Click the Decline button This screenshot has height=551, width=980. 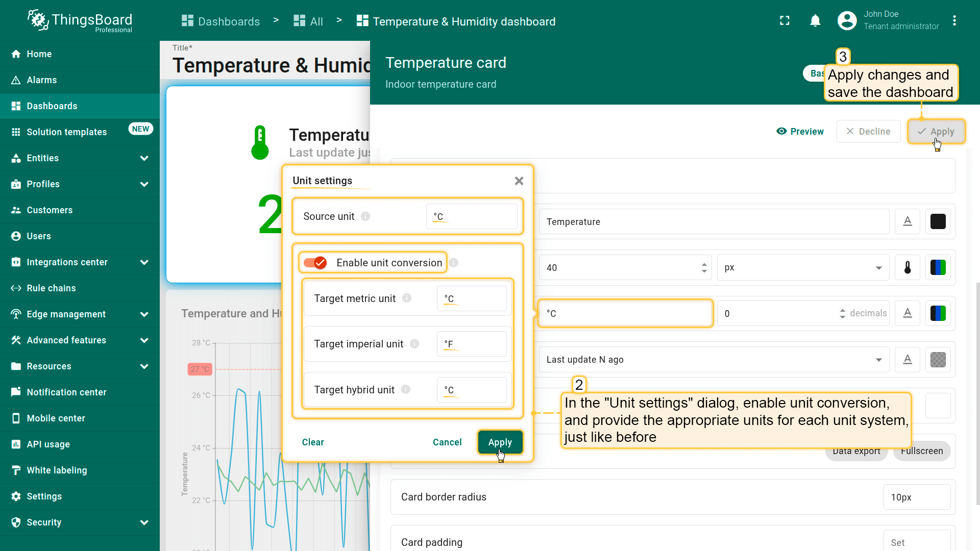tap(868, 132)
